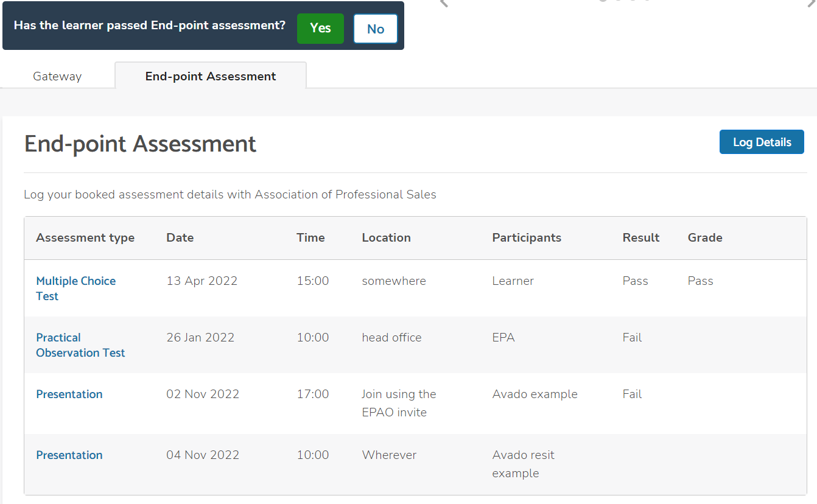
Task: Click No for End-point assessment pass
Action: 375,29
